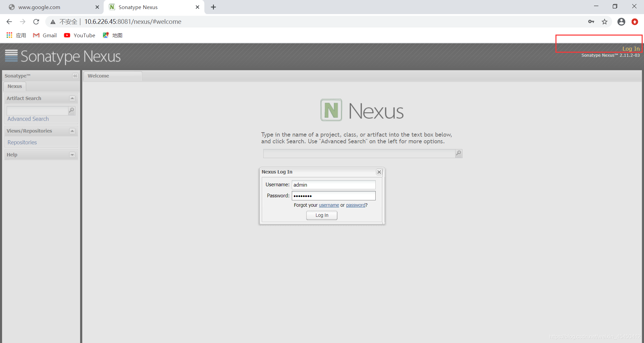Open the saved passwords key icon
The image size is (644, 343).
point(591,22)
